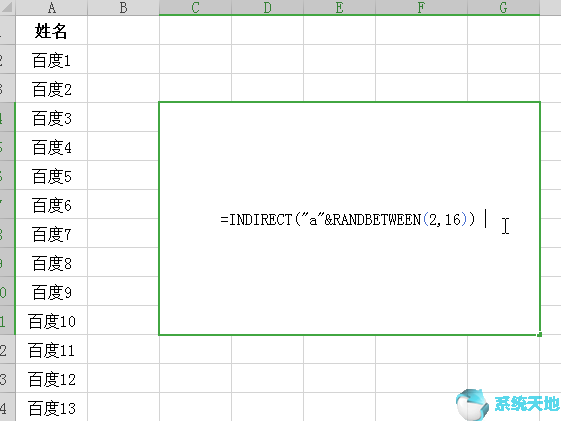Click inside the INDIRECT formula text
Viewport: 561px width, 421px height.
click(x=348, y=219)
